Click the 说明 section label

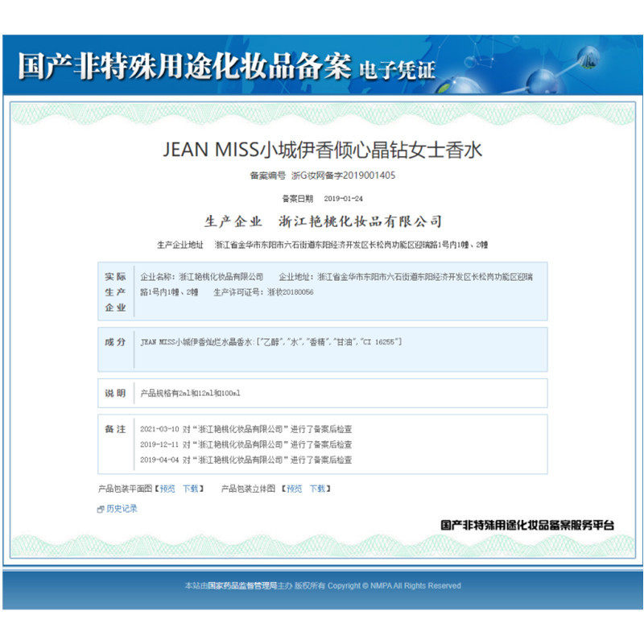coord(115,393)
